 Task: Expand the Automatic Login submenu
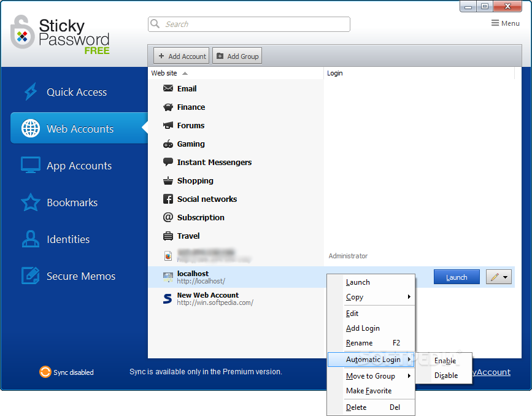pos(371,360)
